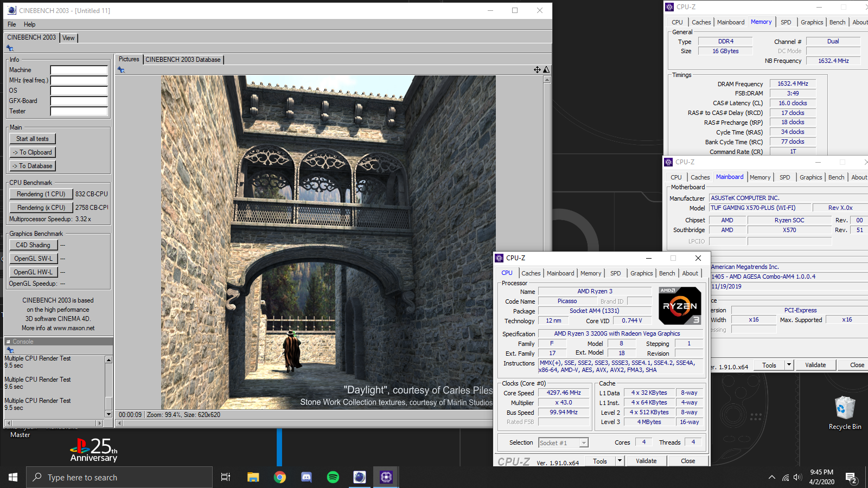Screen dimensions: 868x488
Task: Switch to the View tab in CINEBENCH
Action: [68, 38]
